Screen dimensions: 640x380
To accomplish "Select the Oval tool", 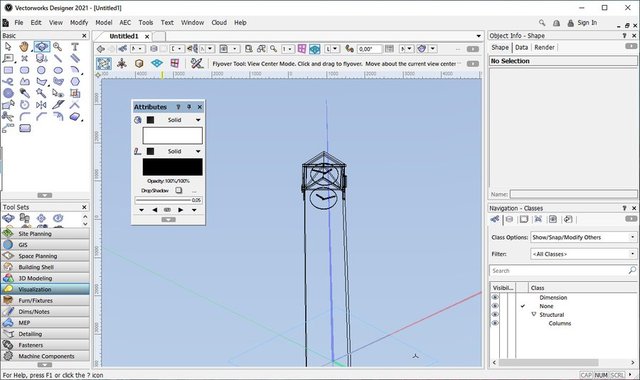I will point(58,70).
